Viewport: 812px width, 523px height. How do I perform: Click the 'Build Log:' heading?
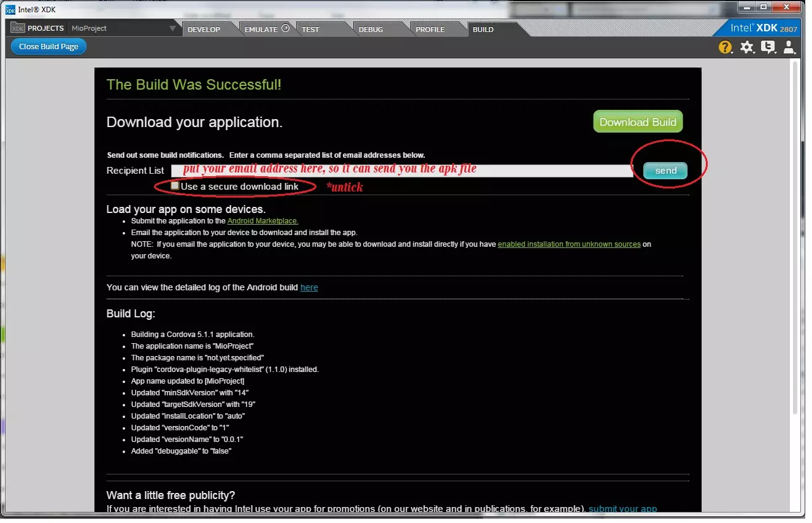[x=131, y=314]
